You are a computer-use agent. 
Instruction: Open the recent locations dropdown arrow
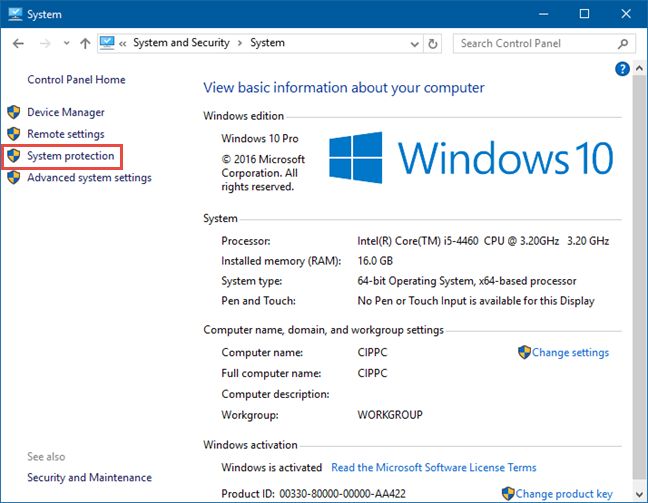67,44
